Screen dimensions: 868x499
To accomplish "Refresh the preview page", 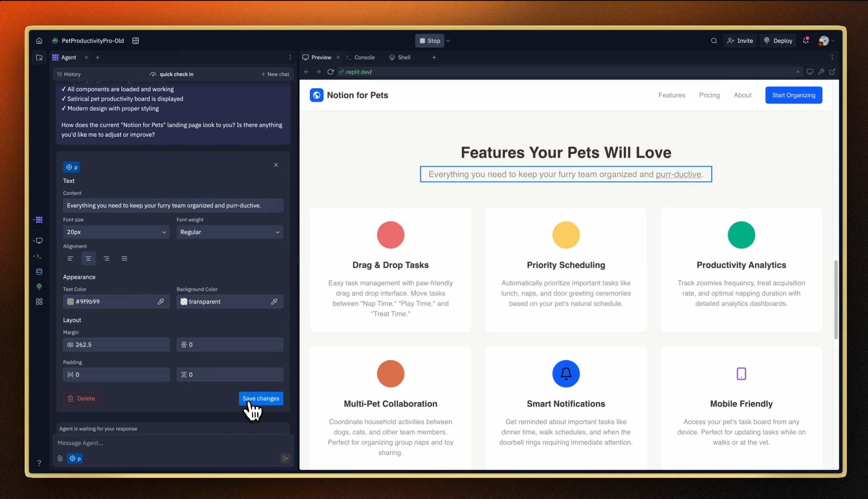I will tap(330, 72).
